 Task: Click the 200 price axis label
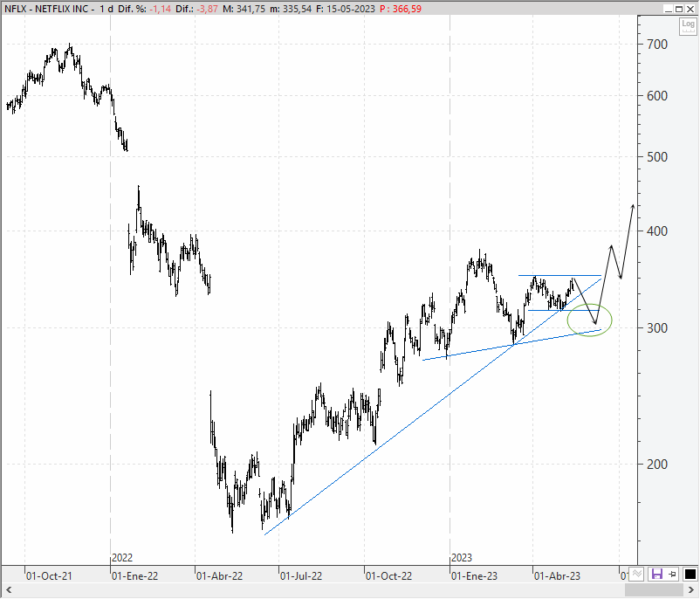click(x=657, y=465)
